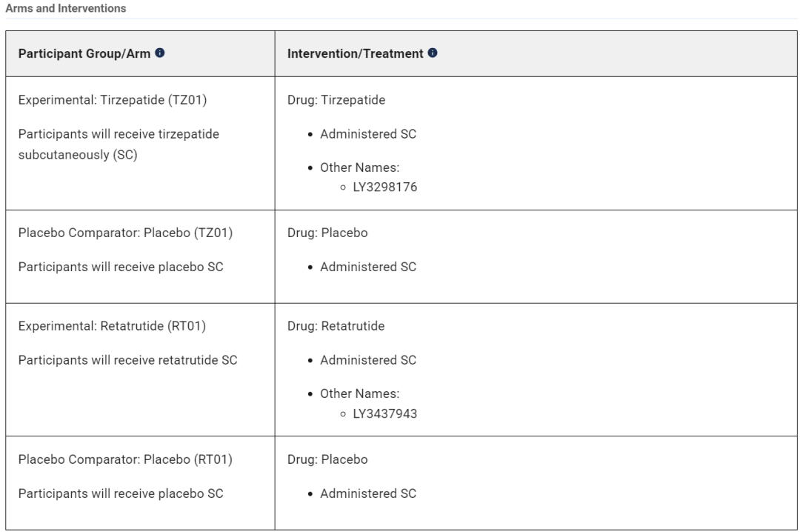Click Administered SC under Retatrutide drug
The image size is (800, 532).
pos(368,360)
